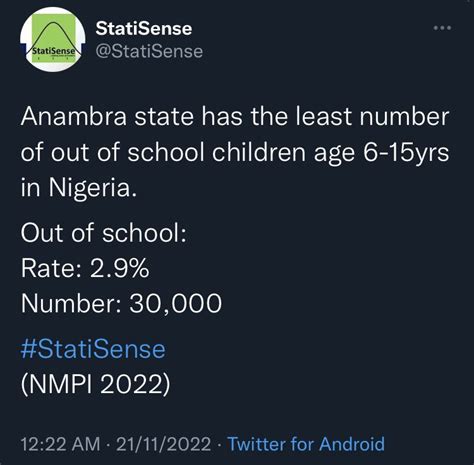The image size is (474, 465).
Task: Click the '6-15yrs' age range text
Action: coord(406,153)
